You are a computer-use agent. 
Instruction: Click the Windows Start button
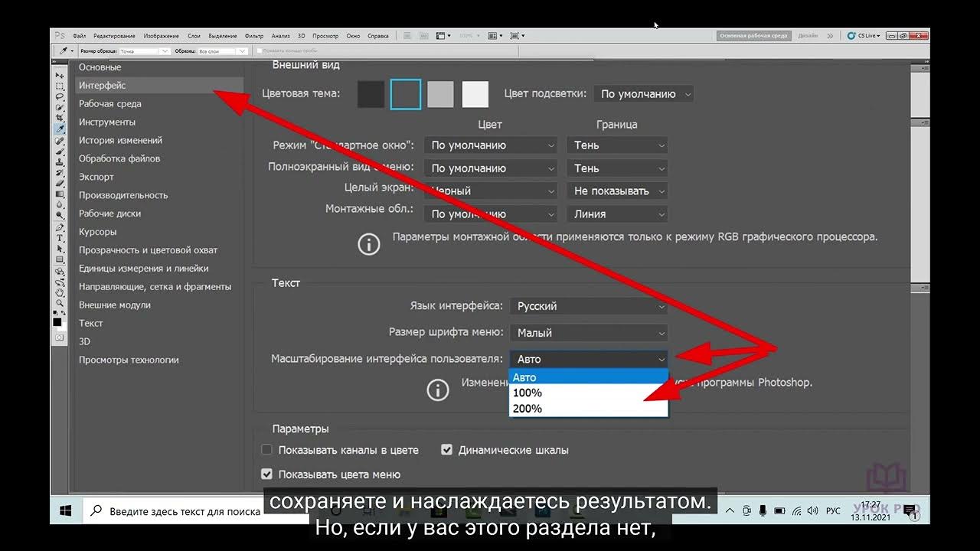tap(66, 510)
